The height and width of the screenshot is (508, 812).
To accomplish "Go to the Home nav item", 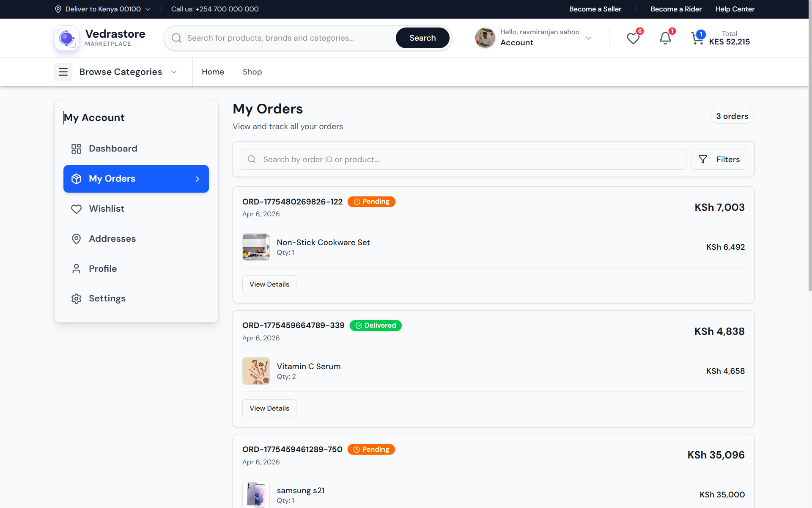I will click(x=213, y=72).
